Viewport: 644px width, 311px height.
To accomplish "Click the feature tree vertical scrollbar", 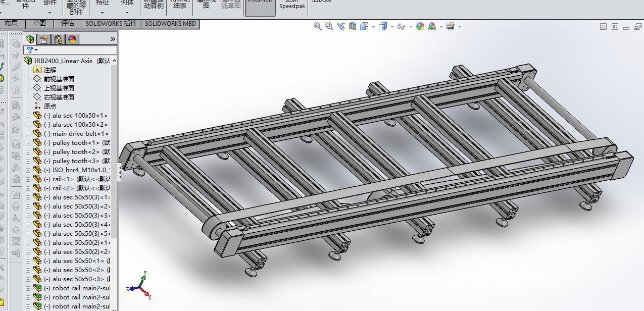I will (114, 151).
